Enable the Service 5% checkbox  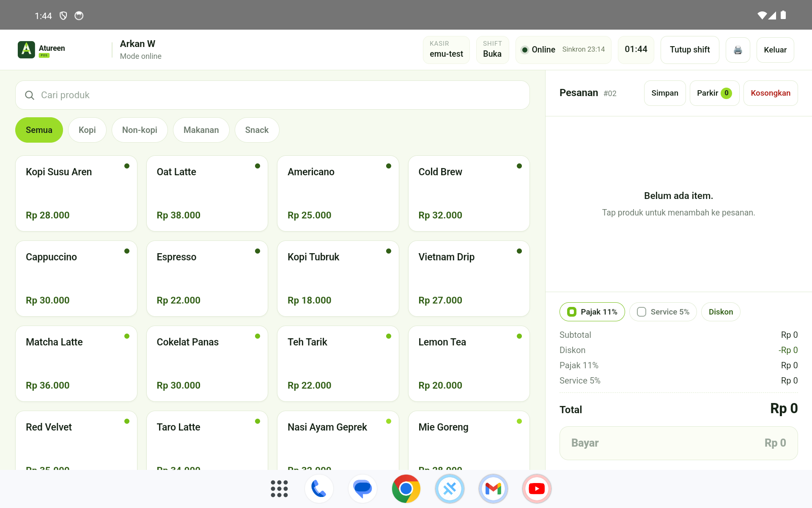click(x=663, y=312)
